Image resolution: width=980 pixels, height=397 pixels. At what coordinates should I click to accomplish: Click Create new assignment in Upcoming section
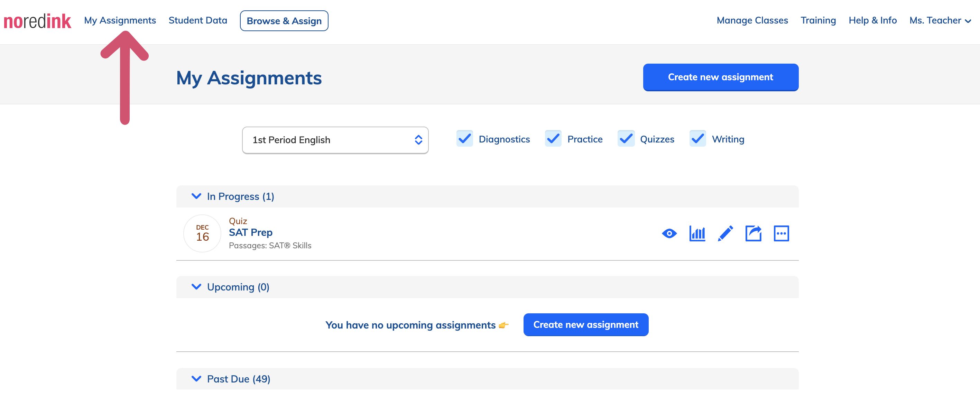[x=586, y=325]
